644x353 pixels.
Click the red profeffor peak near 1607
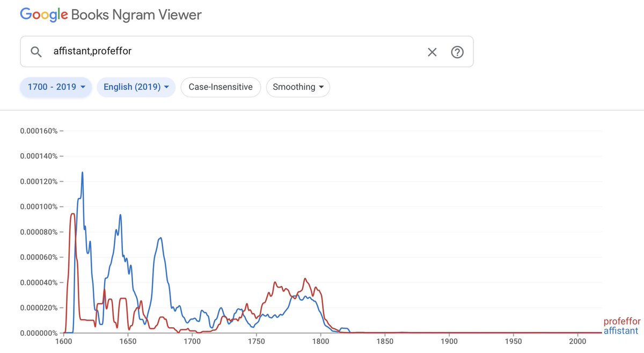[x=72, y=214]
